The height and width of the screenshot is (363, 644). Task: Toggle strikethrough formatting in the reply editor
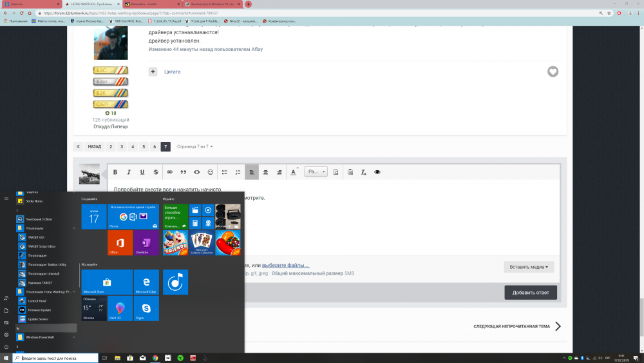pyautogui.click(x=156, y=172)
